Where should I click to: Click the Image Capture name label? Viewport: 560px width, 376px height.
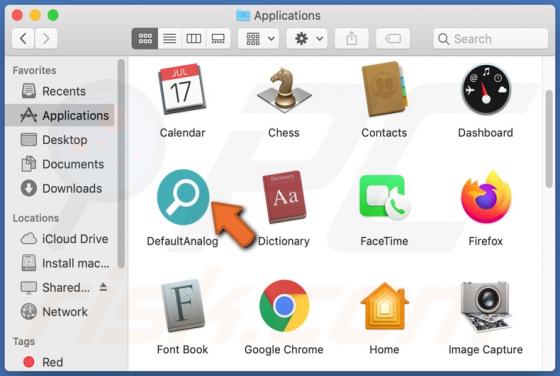click(486, 350)
